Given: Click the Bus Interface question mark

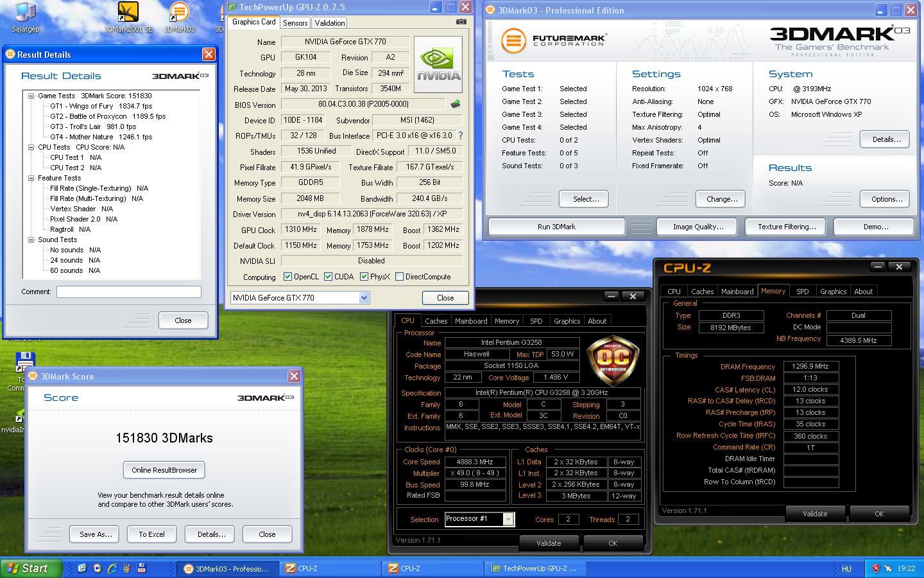Looking at the screenshot, I should (x=460, y=136).
